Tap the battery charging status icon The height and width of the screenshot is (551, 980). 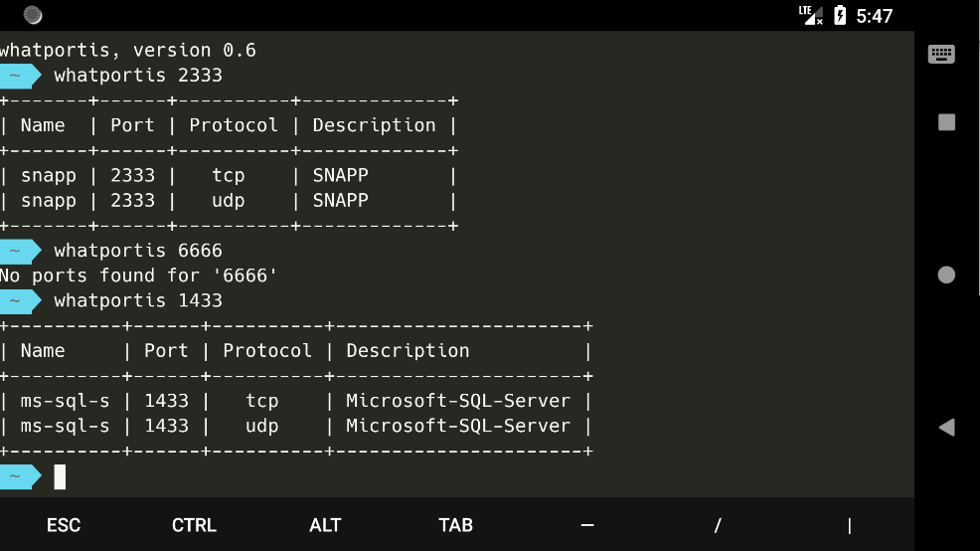point(840,15)
